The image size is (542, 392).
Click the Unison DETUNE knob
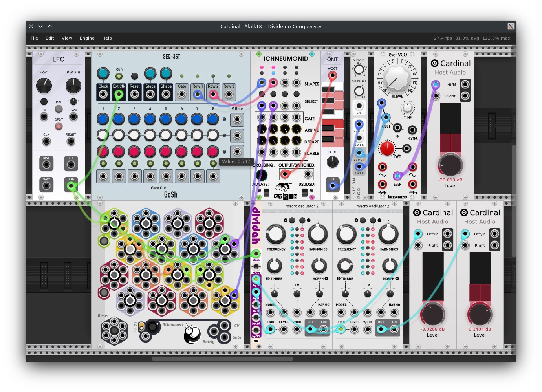pyautogui.click(x=359, y=91)
